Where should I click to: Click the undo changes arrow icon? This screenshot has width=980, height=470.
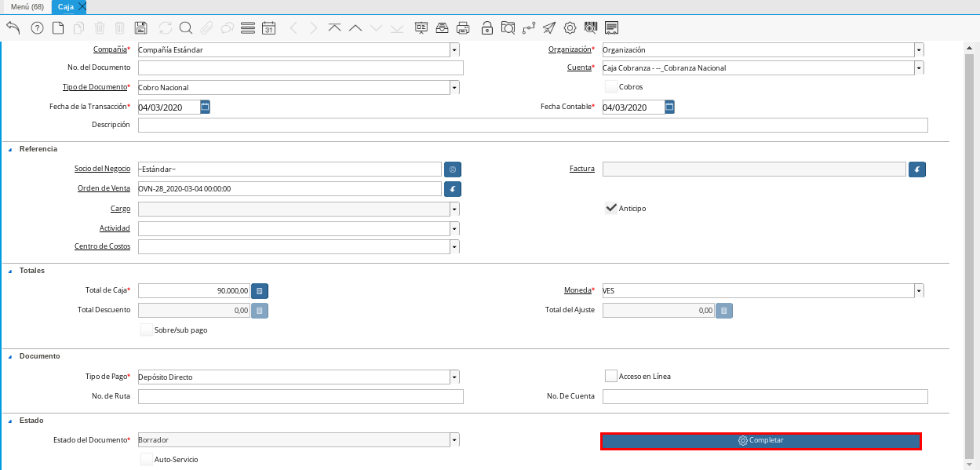pyautogui.click(x=13, y=28)
